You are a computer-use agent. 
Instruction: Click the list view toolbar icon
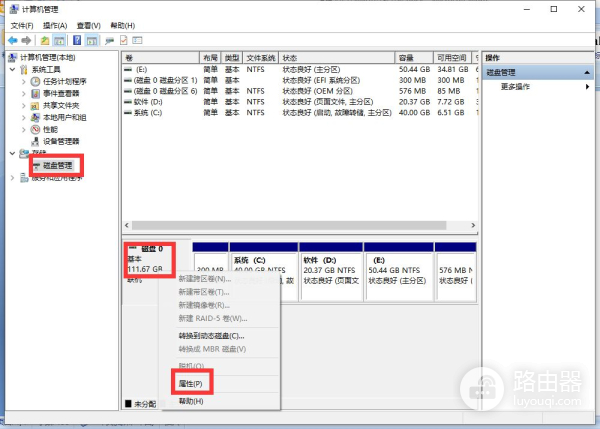coord(137,40)
